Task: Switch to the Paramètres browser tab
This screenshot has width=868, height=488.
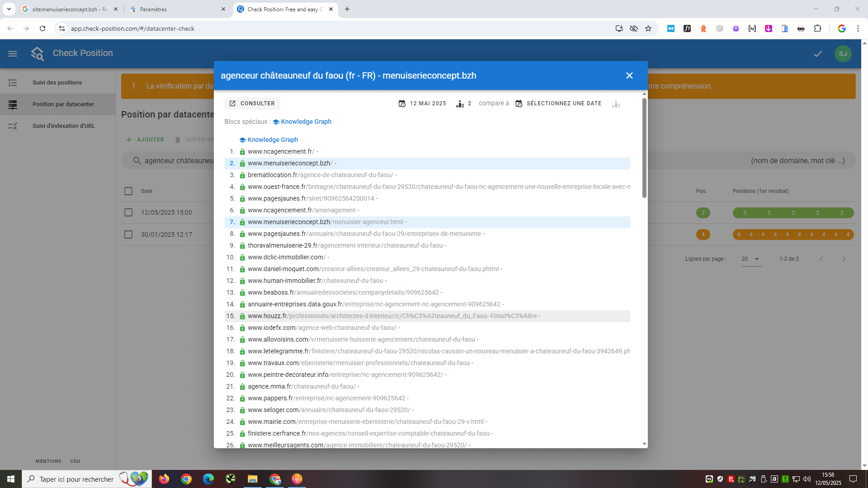Action: 178,9
